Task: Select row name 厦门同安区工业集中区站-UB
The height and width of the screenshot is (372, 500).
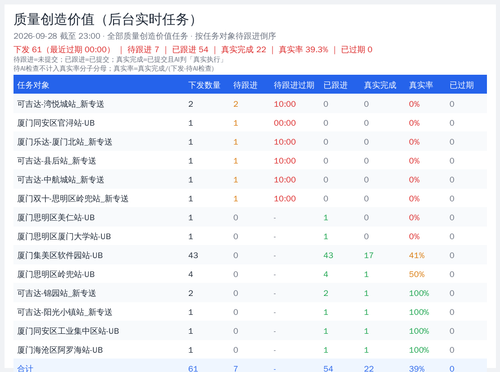Action: point(68,331)
